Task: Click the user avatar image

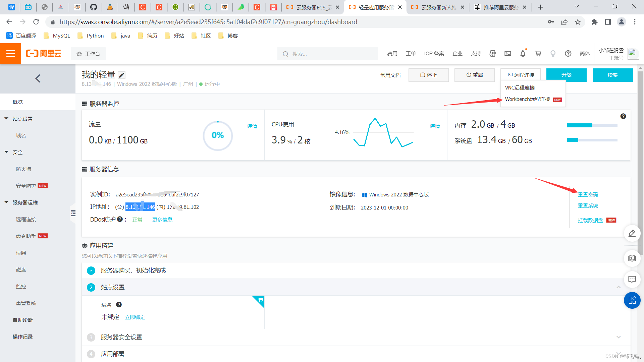Action: [x=633, y=54]
